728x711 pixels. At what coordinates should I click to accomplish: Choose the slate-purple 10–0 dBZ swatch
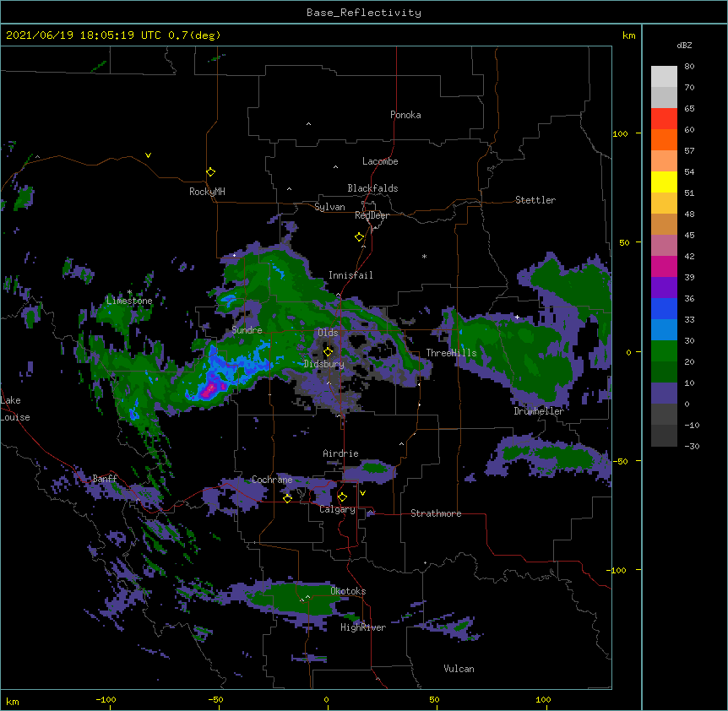click(664, 393)
